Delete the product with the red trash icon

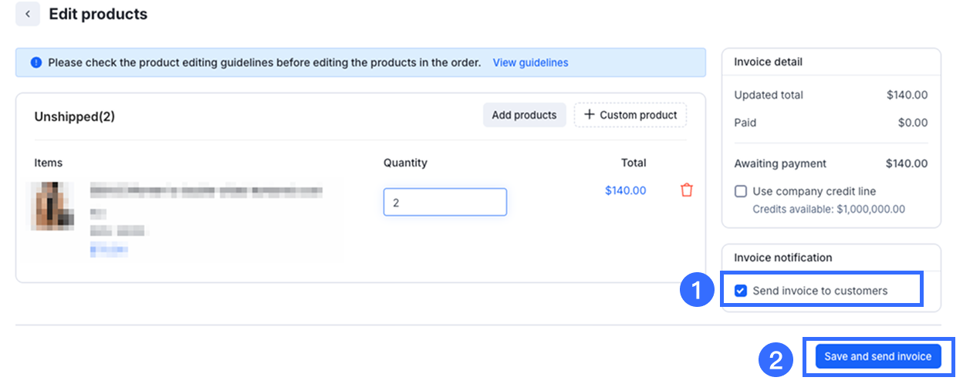click(687, 190)
